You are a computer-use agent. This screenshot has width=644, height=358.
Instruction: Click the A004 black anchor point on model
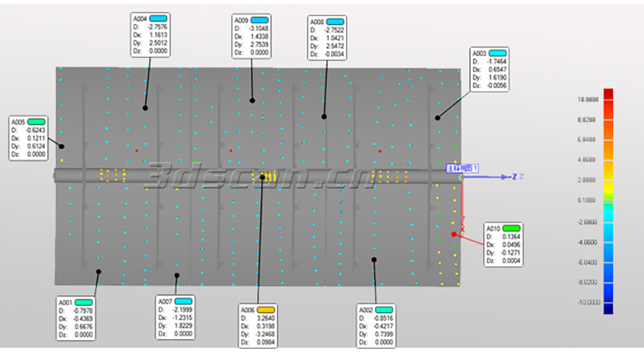(145, 107)
